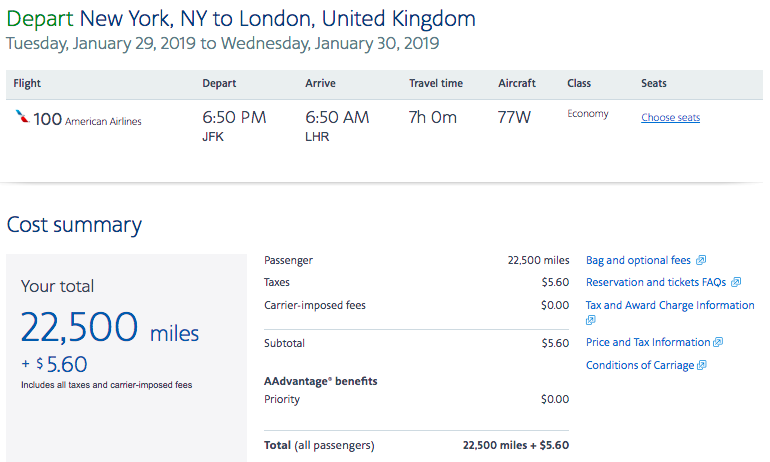Click the 22,500 miles total amount
The image size is (770, 462).
(x=110, y=327)
